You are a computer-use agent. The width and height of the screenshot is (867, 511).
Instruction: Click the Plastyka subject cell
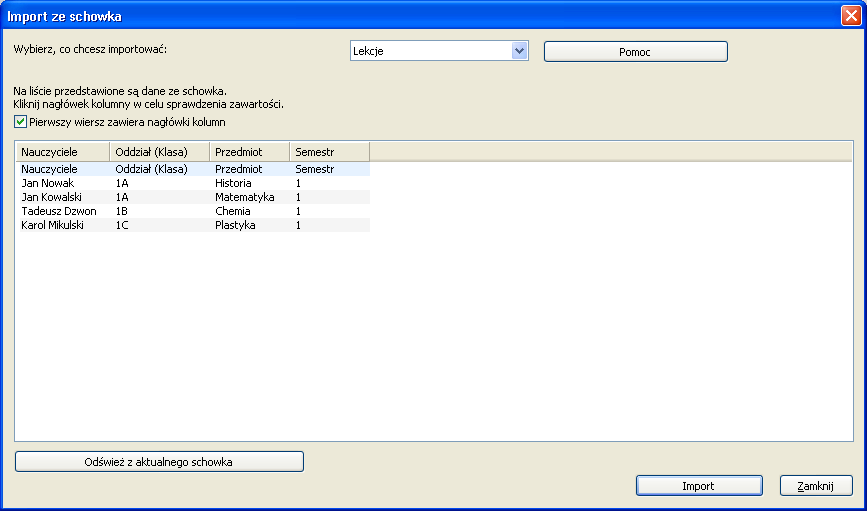(x=235, y=226)
